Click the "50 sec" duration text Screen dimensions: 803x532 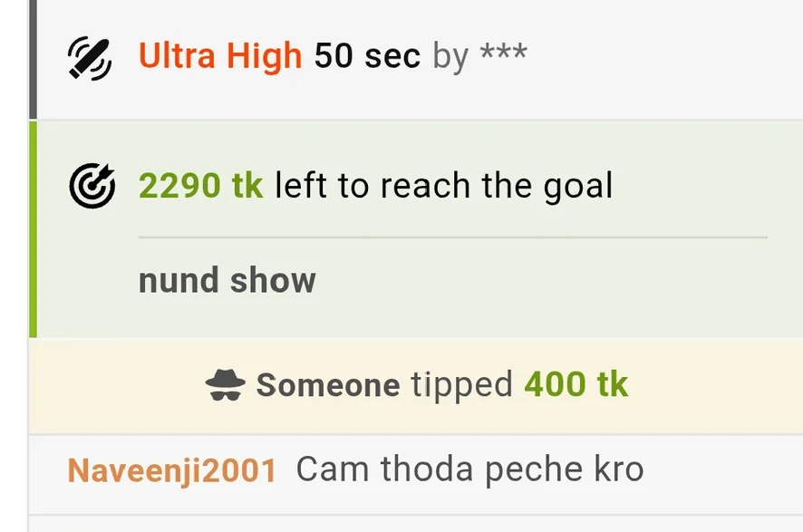pos(367,57)
